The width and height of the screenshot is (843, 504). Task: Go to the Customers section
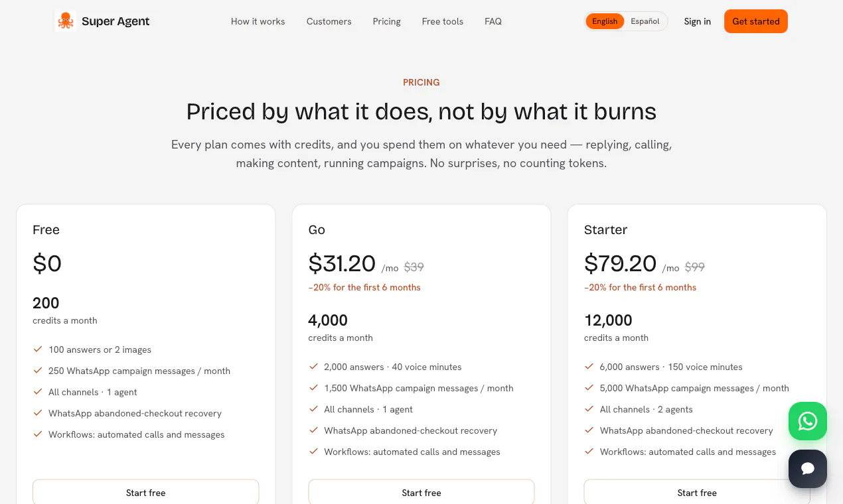(329, 21)
